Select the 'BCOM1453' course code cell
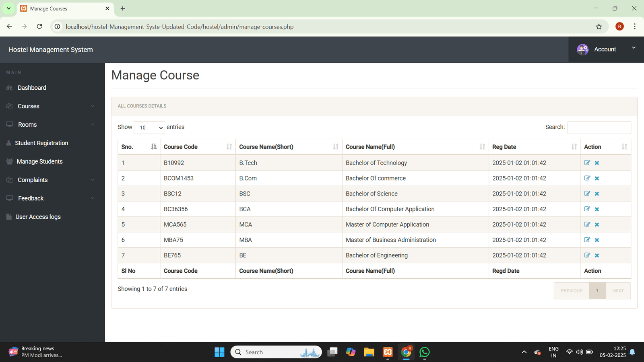The height and width of the screenshot is (362, 644). [198, 178]
